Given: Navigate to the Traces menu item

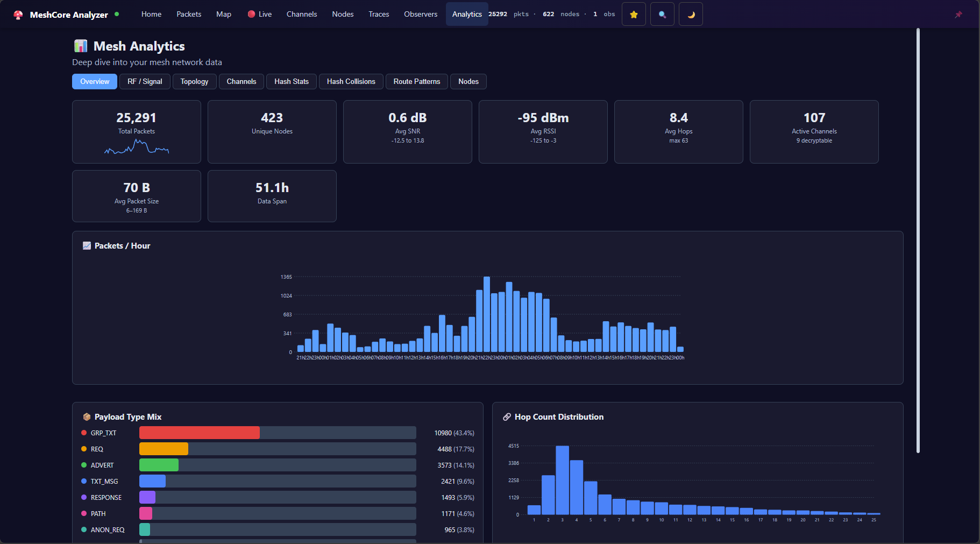Looking at the screenshot, I should 379,14.
